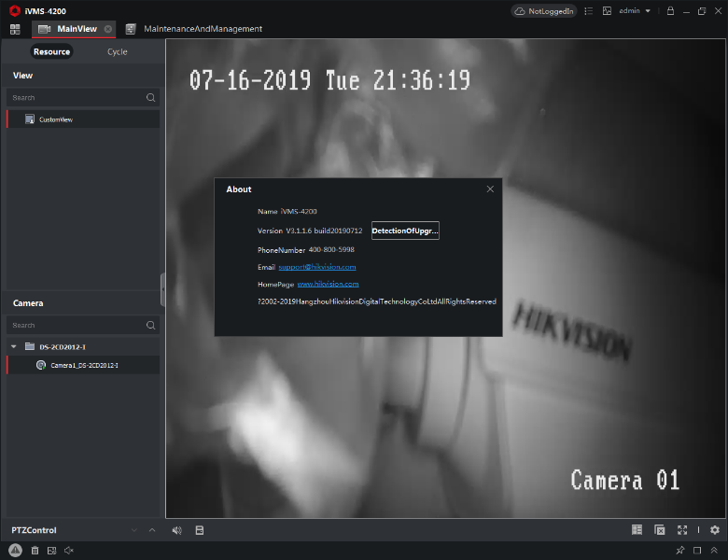Click the iVMS-4200 logo icon
Viewport: 728px width, 560px height.
(15, 10)
